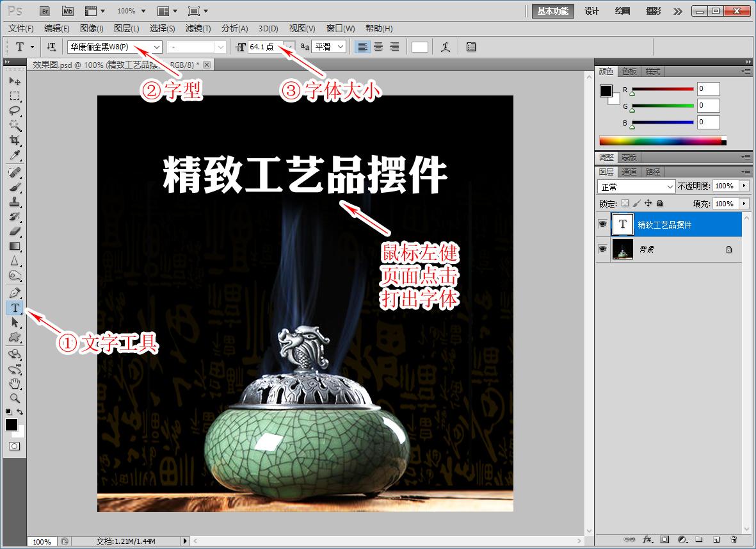This screenshot has height=549, width=756.
Task: Toggle visibility of the 精致工艺品摆件 text layer
Action: pos(602,224)
